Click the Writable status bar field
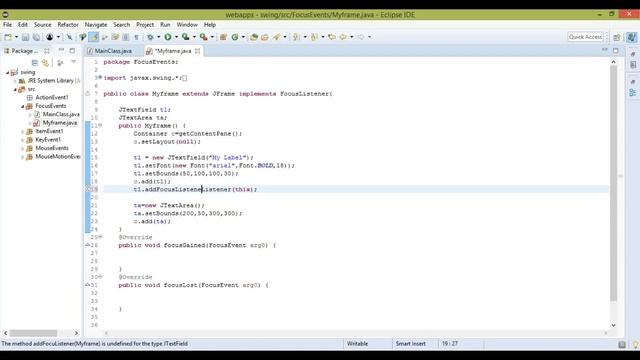The image size is (640, 360). pyautogui.click(x=358, y=344)
